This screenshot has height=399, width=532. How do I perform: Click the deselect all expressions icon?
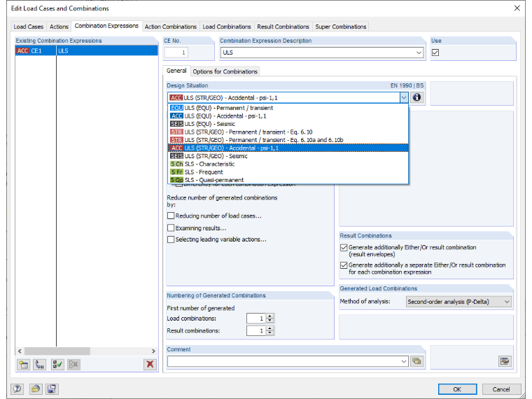[x=73, y=365]
